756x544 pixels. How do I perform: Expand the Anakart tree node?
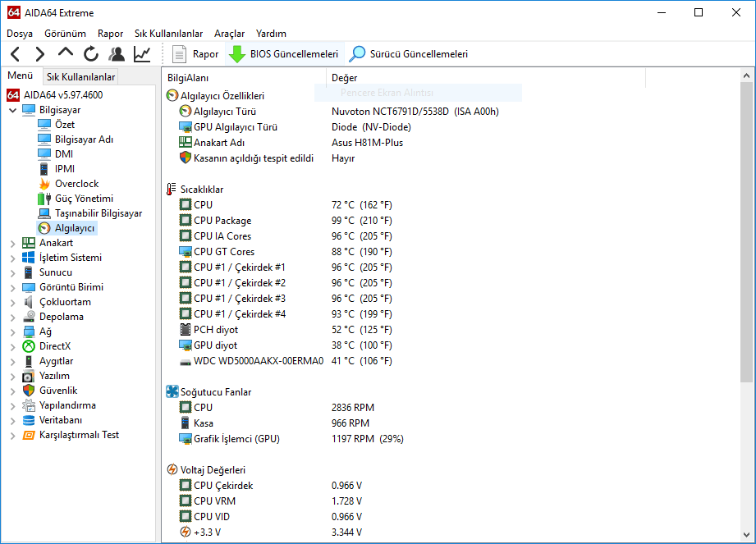pos(13,244)
